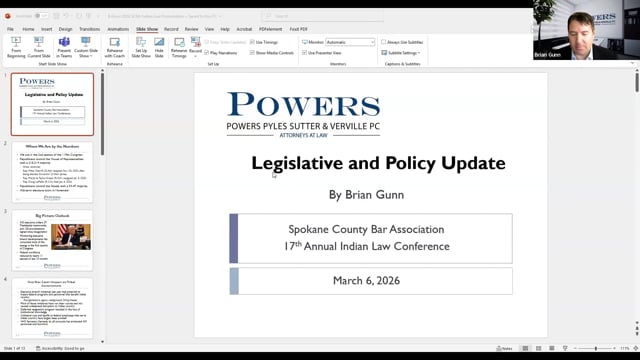Image resolution: width=640 pixels, height=360 pixels.
Task: Toggle Use Presenter View checkbox
Action: pos(304,53)
